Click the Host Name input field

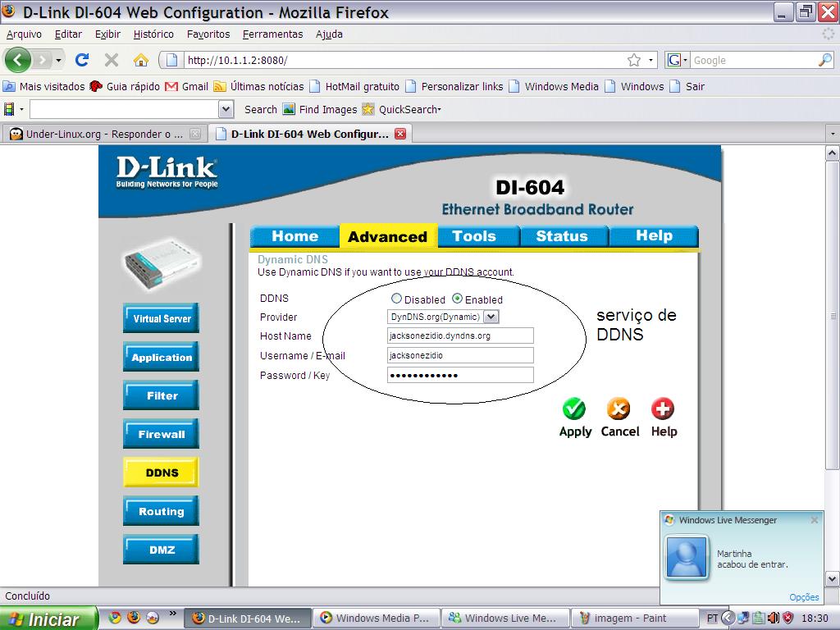click(460, 336)
